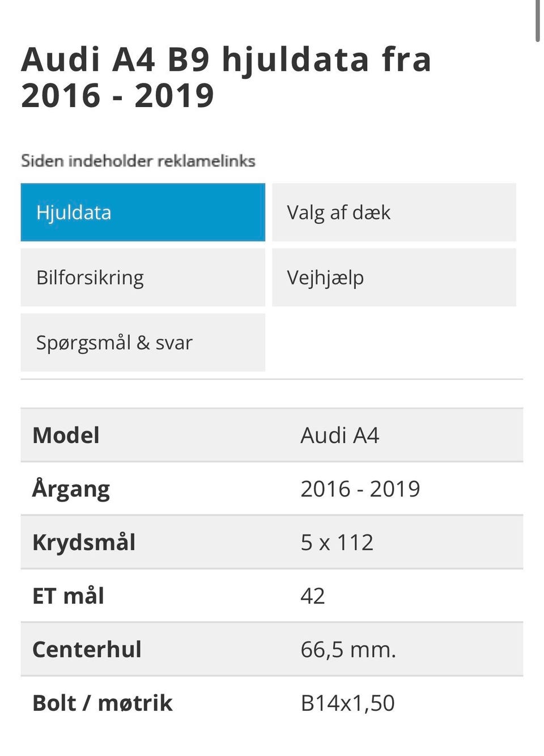Switch to the Bilforsikring tab

pyautogui.click(x=142, y=278)
